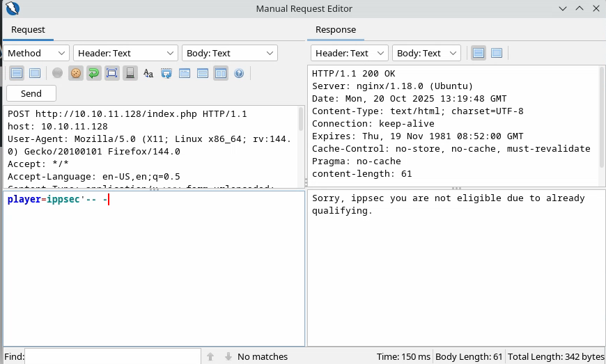The width and height of the screenshot is (606, 364).
Task: Click the grey server icon in request toolbar
Action: coord(130,72)
